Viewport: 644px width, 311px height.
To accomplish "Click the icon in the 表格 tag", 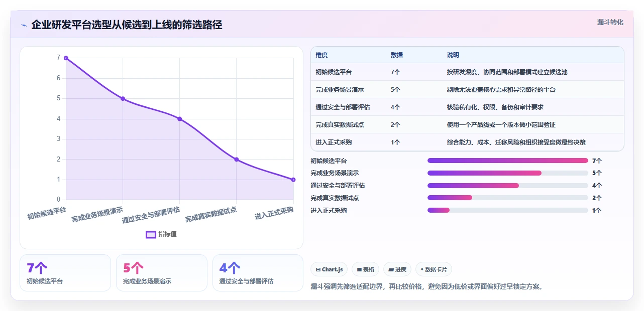I will (x=359, y=269).
